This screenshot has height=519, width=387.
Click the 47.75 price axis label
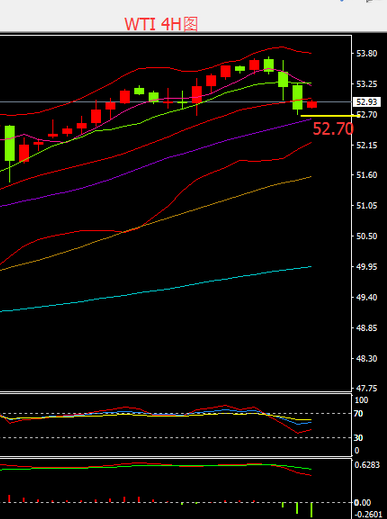367,388
